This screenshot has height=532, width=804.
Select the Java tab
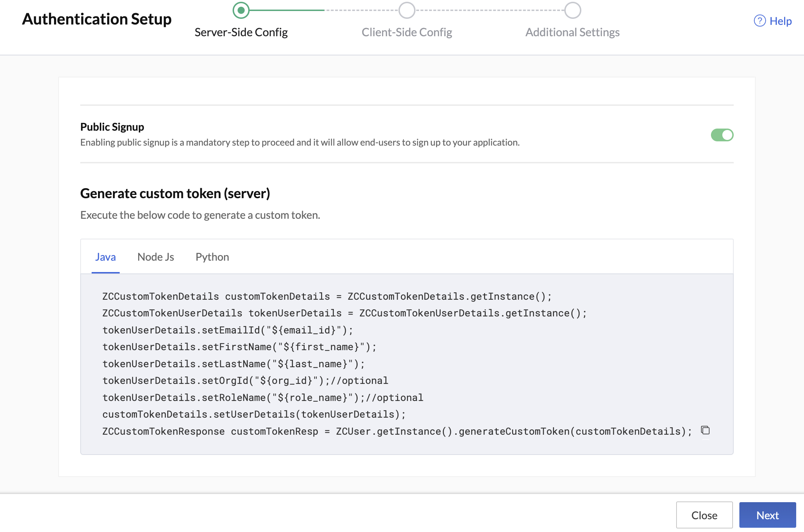point(105,256)
